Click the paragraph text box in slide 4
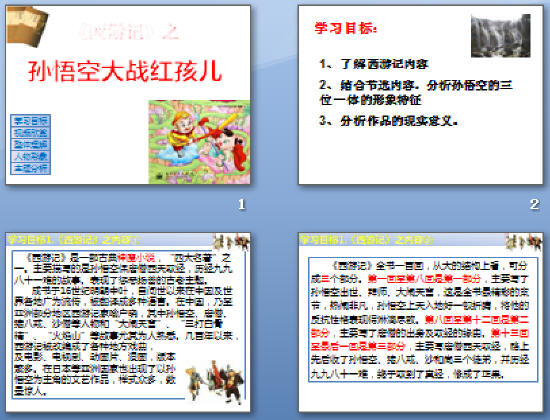 coord(423,319)
